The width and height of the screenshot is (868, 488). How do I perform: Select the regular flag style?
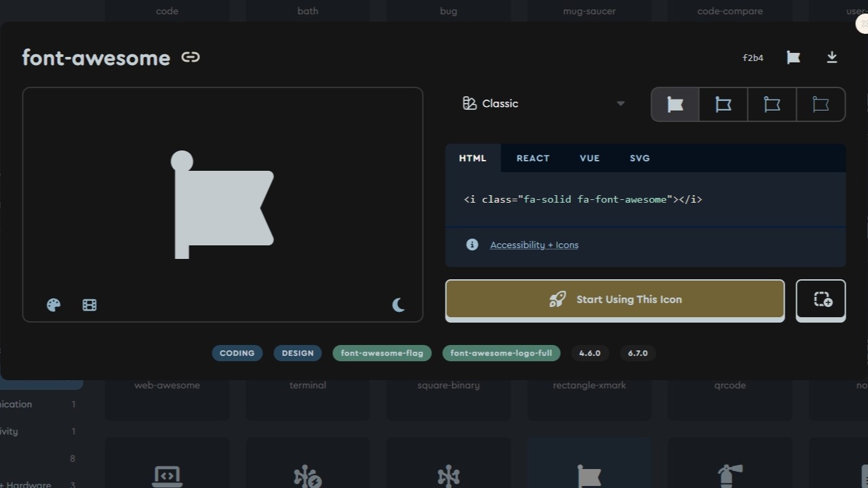724,104
